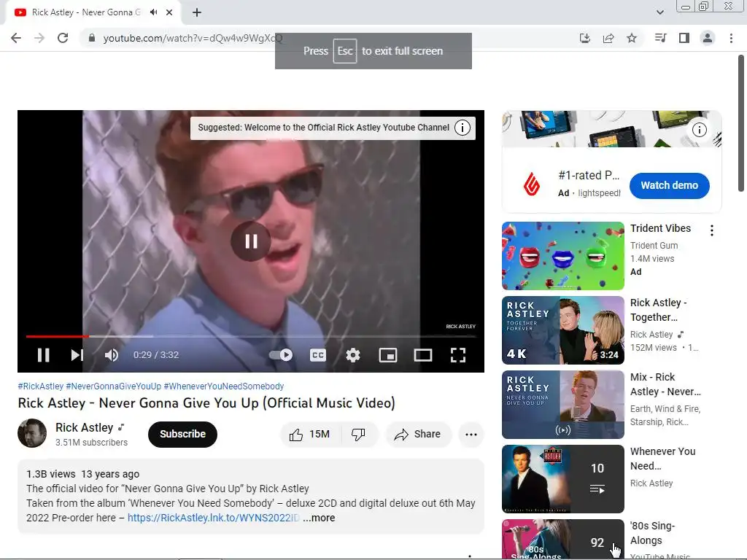Image resolution: width=747 pixels, height=560 pixels.
Task: Dislike the video with thumbs down
Action: pyautogui.click(x=358, y=435)
